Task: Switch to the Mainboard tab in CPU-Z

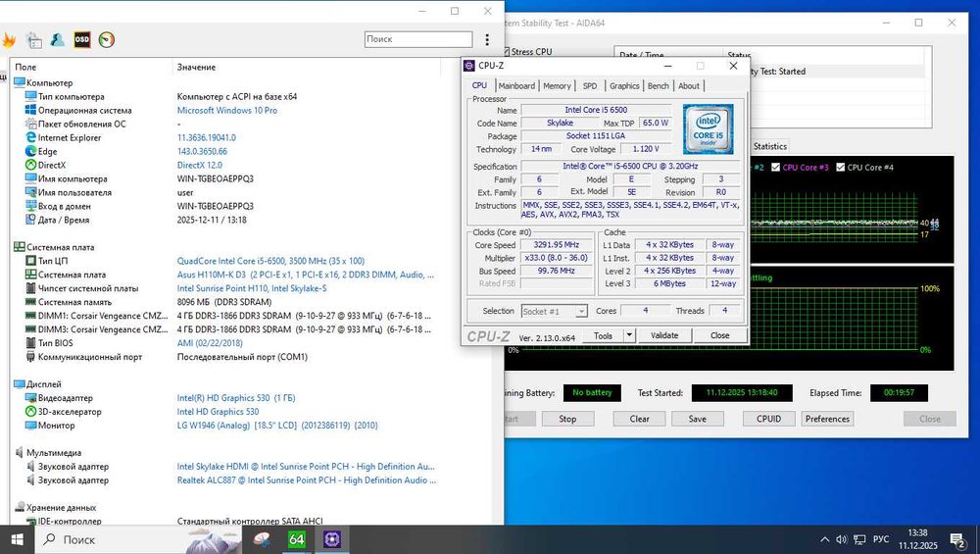Action: [x=516, y=85]
